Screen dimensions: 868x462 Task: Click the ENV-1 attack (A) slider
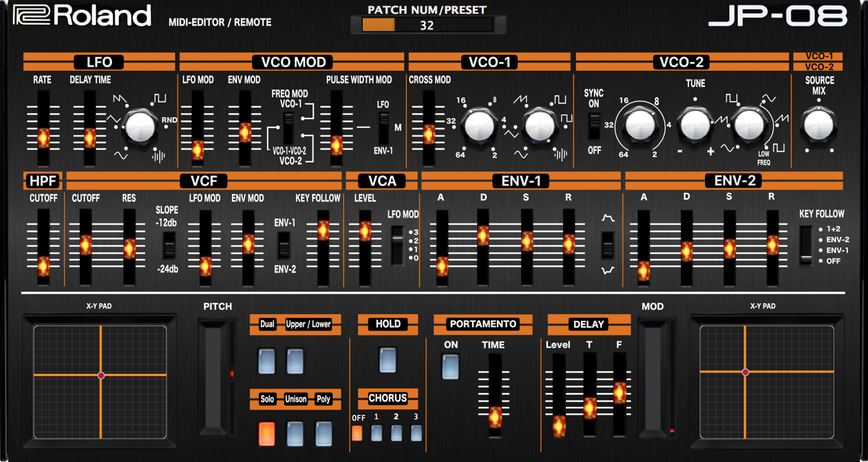(x=441, y=247)
